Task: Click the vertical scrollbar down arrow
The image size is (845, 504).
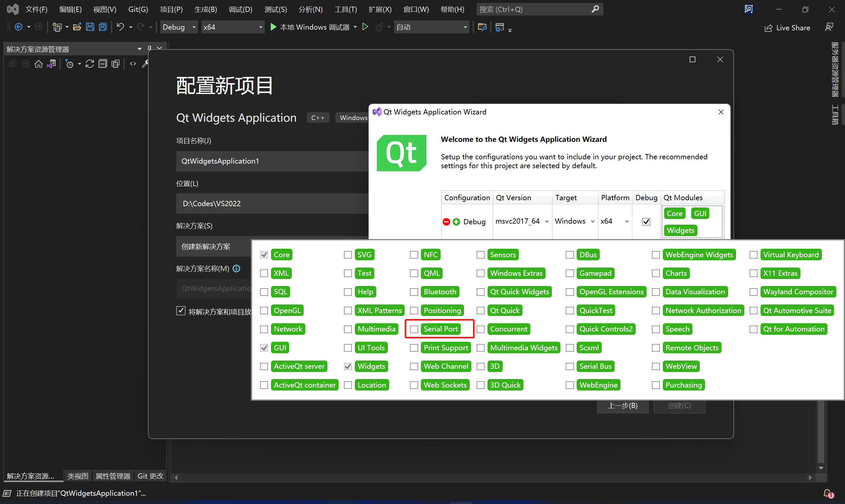Action: (821, 468)
